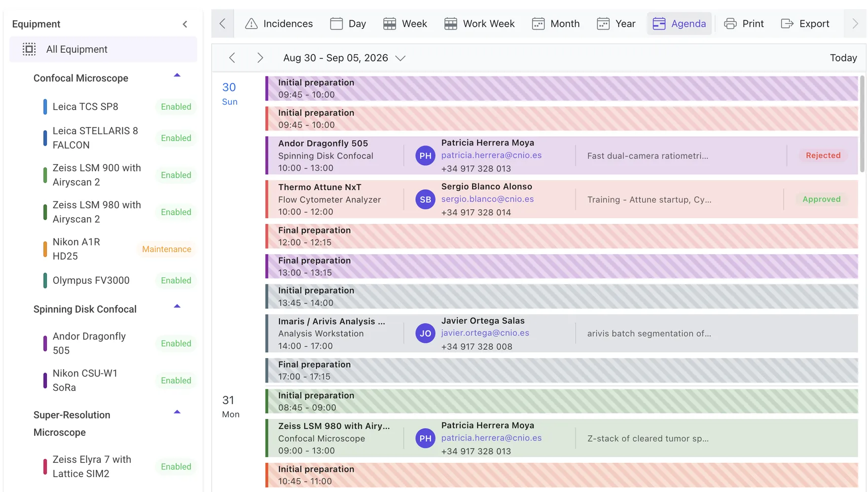
Task: Click the SB avatar of Sergio Blanco
Action: point(425,200)
